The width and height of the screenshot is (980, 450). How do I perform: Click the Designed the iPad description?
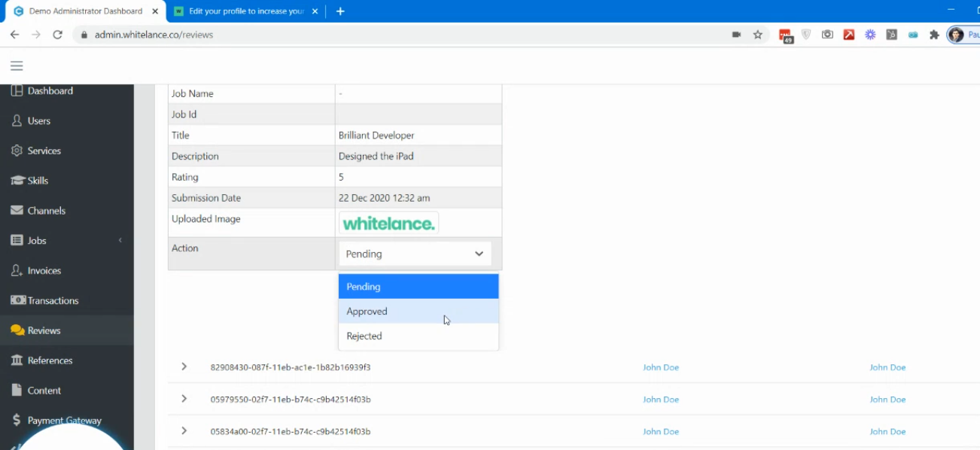point(376,157)
